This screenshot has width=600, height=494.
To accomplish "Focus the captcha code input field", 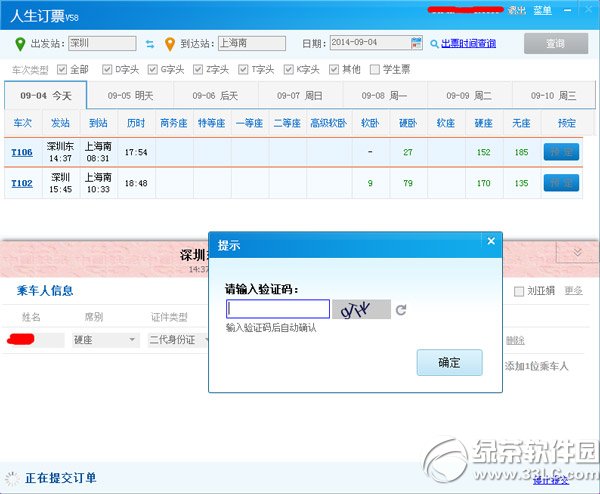I will (x=278, y=309).
